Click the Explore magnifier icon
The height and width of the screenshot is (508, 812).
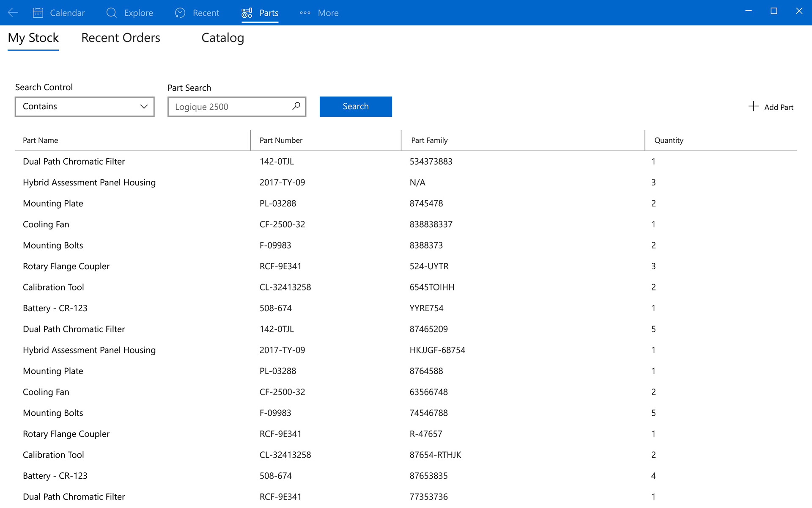click(111, 13)
